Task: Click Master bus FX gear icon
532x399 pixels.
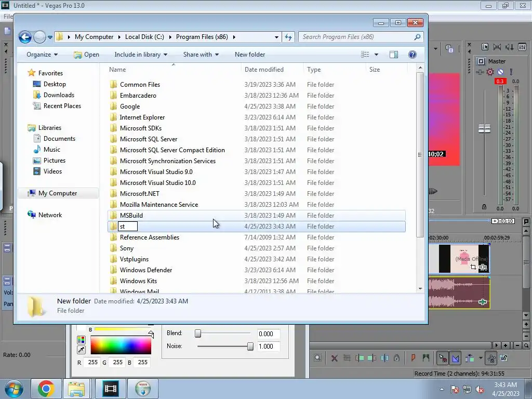Action: click(490, 72)
